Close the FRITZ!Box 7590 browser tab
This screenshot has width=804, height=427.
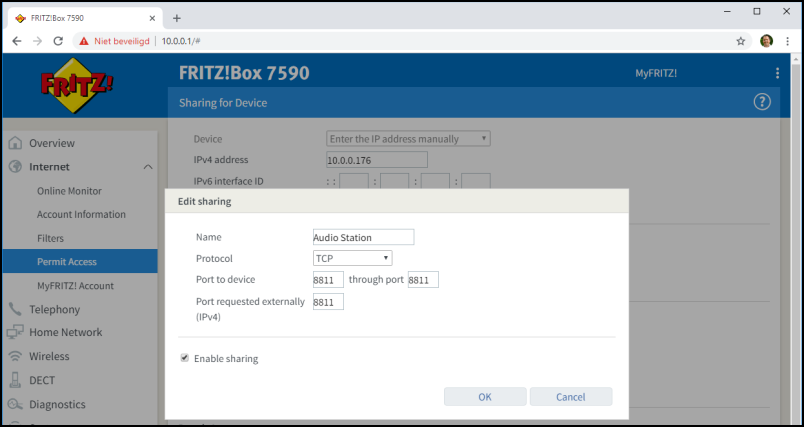click(x=152, y=18)
